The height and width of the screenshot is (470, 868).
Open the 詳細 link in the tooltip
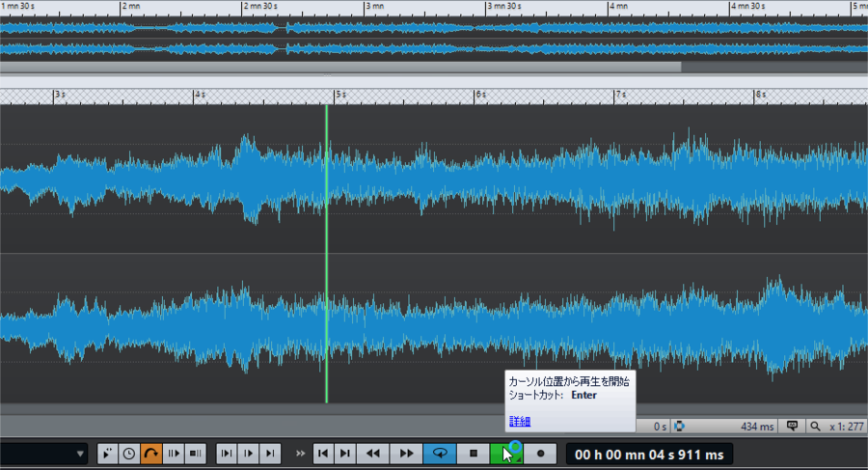(x=519, y=421)
